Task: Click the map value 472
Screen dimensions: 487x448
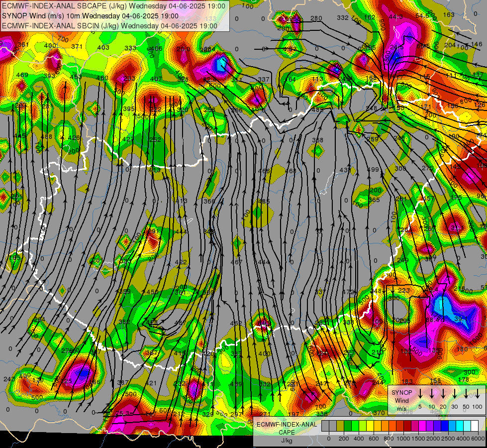Action: (x=348, y=292)
